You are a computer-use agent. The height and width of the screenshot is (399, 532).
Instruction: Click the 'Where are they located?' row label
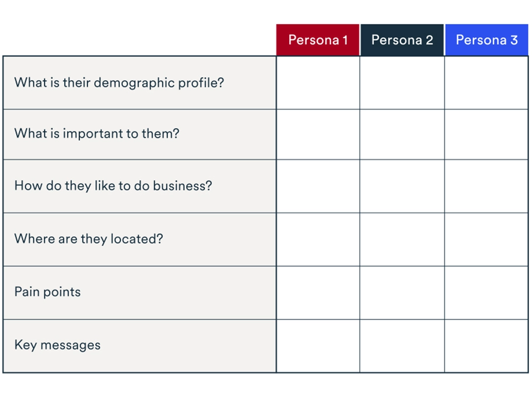(89, 239)
